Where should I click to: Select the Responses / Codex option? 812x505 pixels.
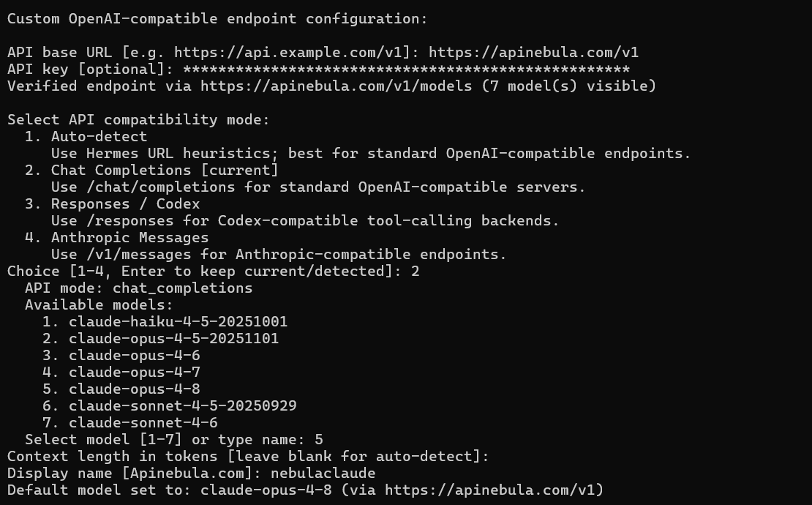point(113,204)
